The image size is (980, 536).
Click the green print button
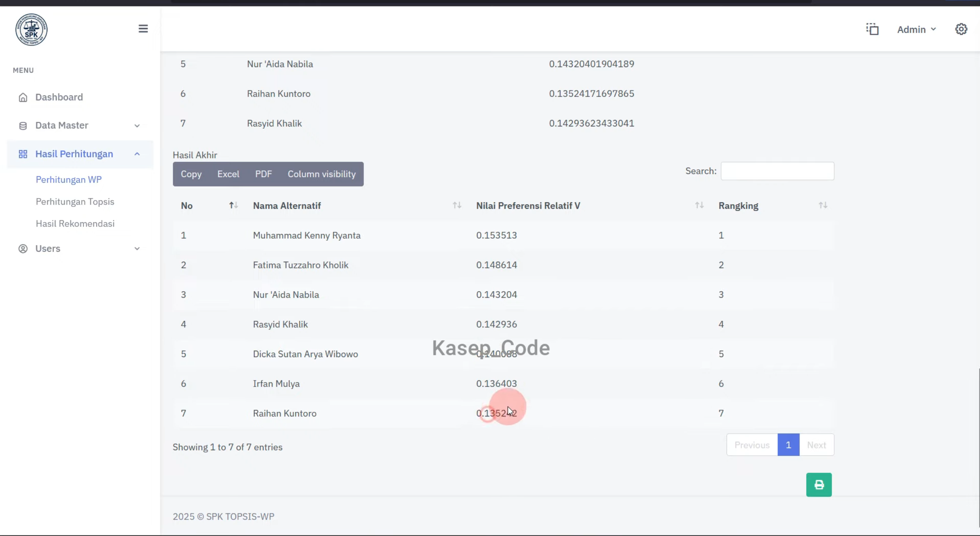(819, 485)
